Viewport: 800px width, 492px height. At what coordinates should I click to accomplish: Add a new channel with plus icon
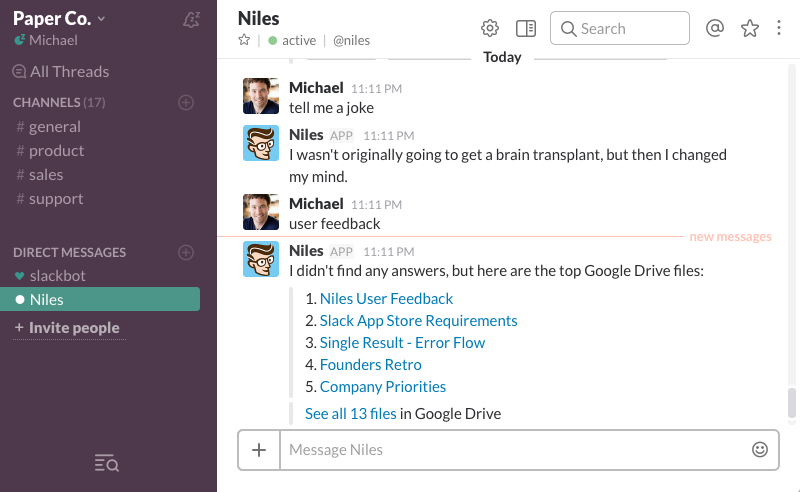tap(186, 103)
